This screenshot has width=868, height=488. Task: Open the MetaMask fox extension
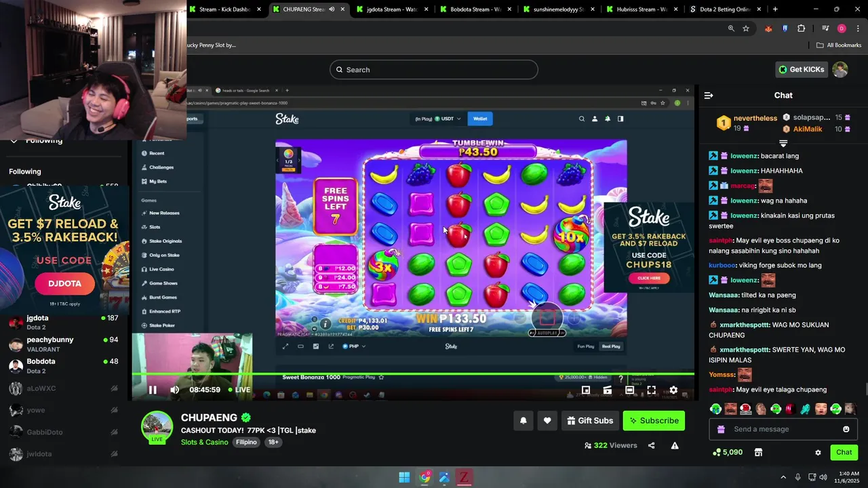pos(768,28)
